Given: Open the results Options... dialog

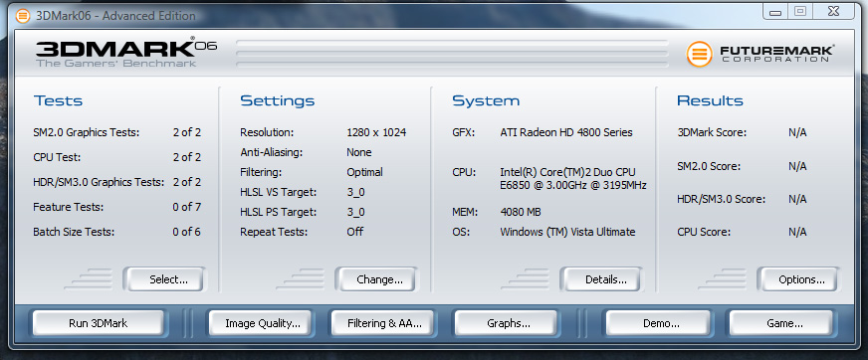Looking at the screenshot, I should point(797,279).
